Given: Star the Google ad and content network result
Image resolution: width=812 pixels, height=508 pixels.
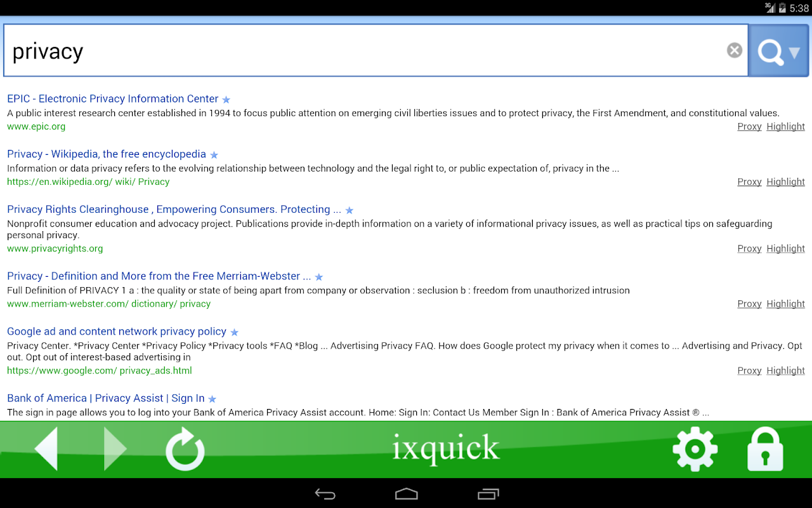Looking at the screenshot, I should [234, 332].
